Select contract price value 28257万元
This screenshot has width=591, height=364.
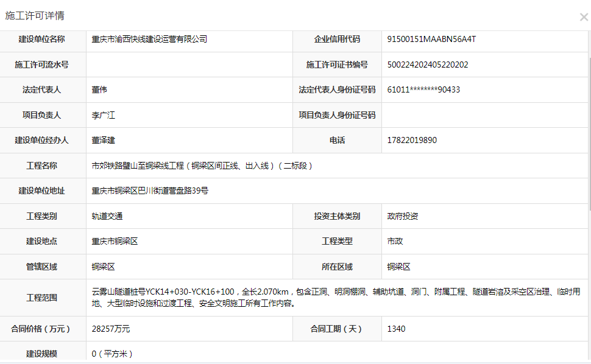click(111, 329)
